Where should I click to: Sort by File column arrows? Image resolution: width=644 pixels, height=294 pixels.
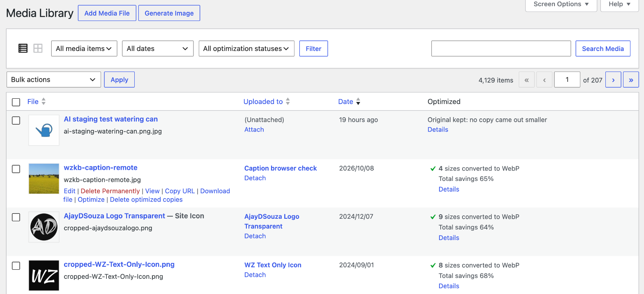point(44,102)
